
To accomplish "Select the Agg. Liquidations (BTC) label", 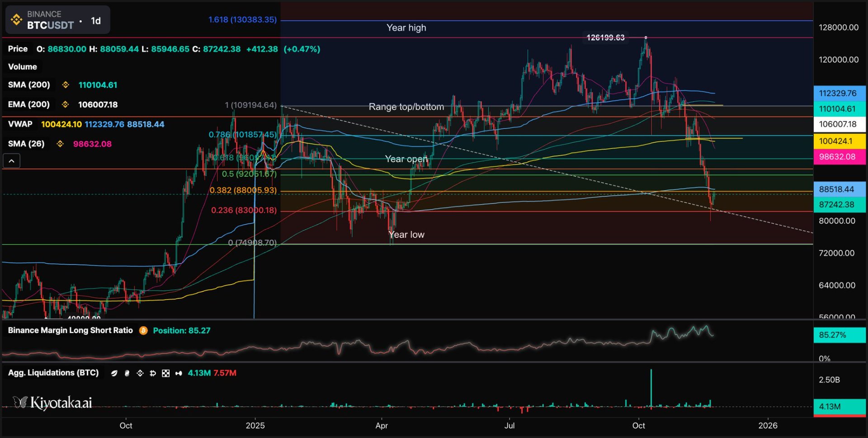I will (x=53, y=373).
